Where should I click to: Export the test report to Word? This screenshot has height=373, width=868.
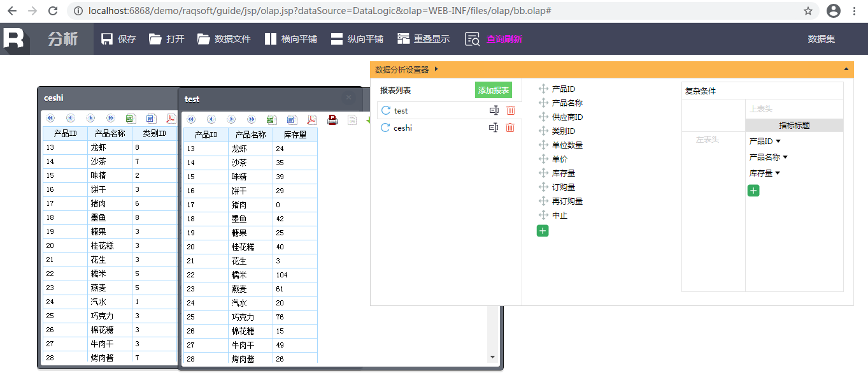[x=292, y=119]
